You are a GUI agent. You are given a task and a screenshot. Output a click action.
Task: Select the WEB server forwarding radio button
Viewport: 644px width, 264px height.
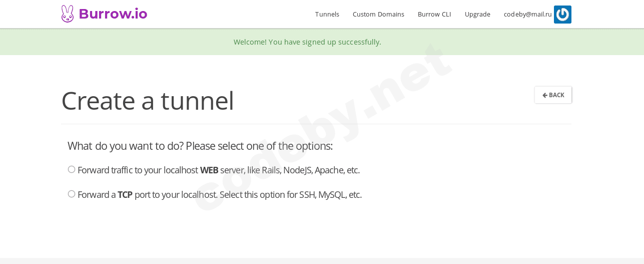click(x=72, y=169)
